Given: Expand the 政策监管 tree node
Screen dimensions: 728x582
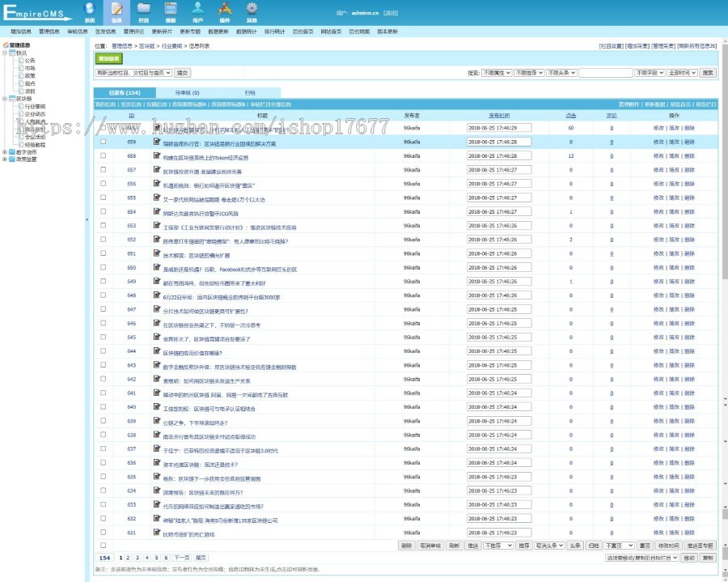Looking at the screenshot, I should pyautogui.click(x=5, y=159).
